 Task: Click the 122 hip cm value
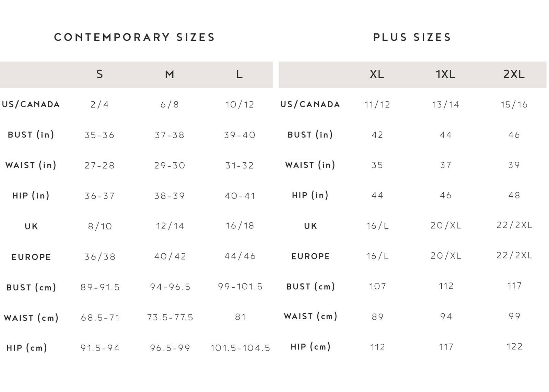(514, 346)
